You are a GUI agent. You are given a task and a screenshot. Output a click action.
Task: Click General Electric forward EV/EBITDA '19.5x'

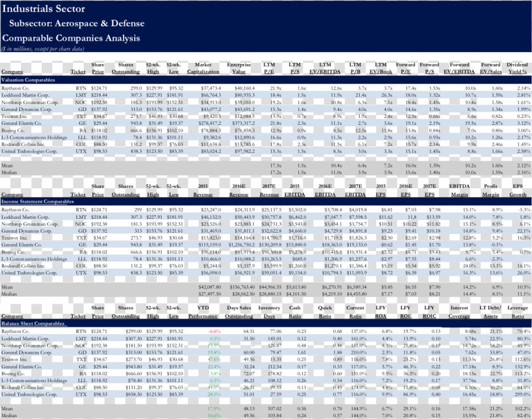pyautogui.click(x=470, y=123)
